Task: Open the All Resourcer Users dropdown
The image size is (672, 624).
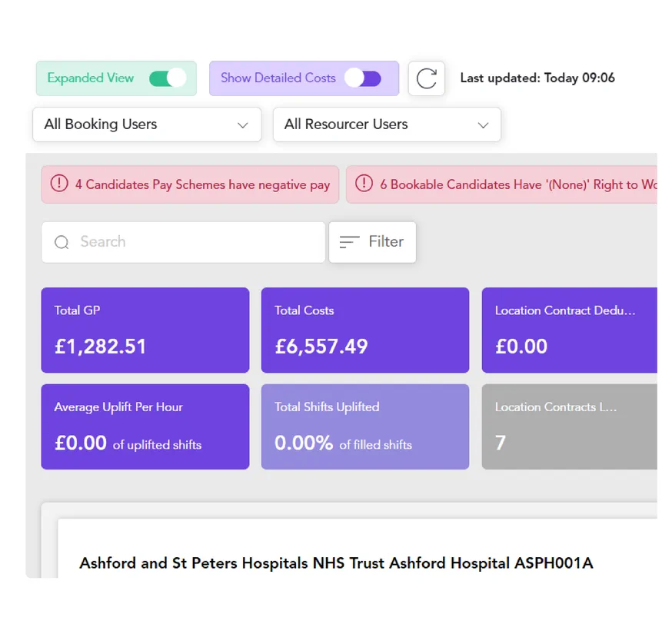Action: 387,124
